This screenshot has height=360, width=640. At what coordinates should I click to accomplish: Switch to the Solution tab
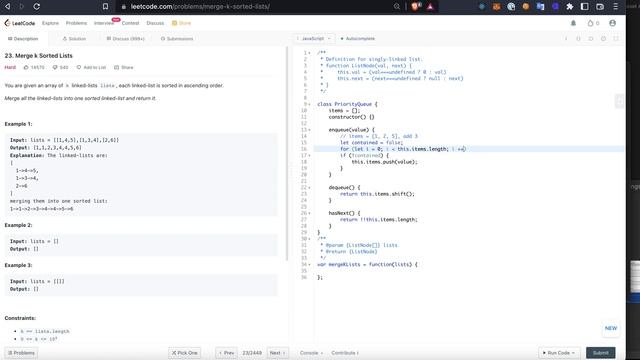pyautogui.click(x=74, y=39)
